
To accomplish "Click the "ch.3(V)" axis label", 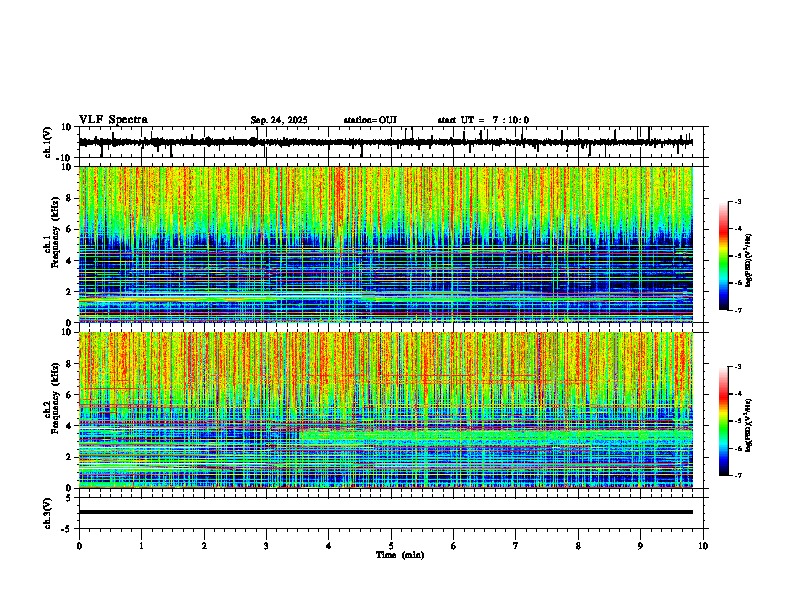I will tap(47, 514).
